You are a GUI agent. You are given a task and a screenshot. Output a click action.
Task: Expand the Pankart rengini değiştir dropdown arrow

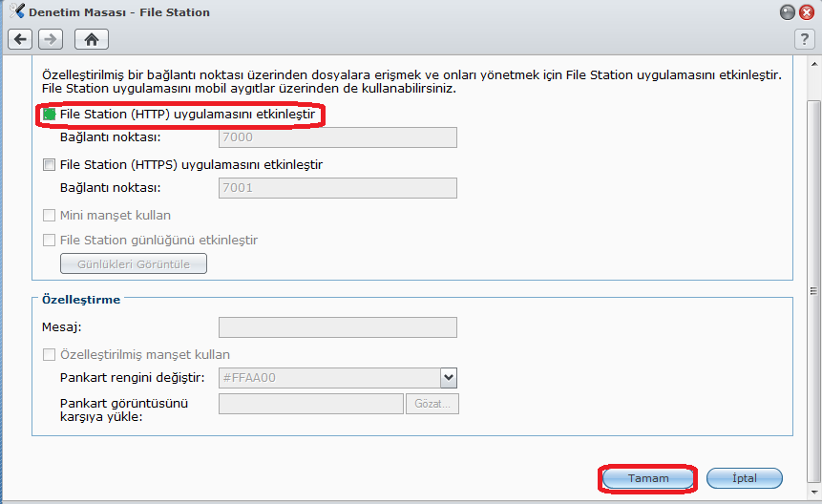tap(448, 377)
